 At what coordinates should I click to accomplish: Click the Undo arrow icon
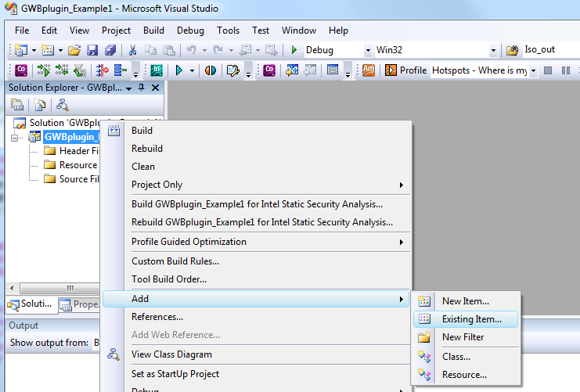pyautogui.click(x=191, y=49)
